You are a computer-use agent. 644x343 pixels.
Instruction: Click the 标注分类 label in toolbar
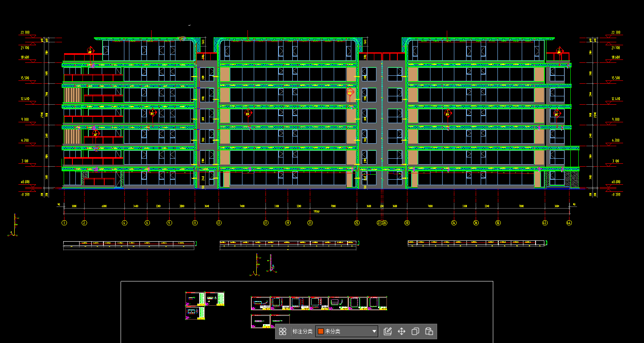pos(302,331)
